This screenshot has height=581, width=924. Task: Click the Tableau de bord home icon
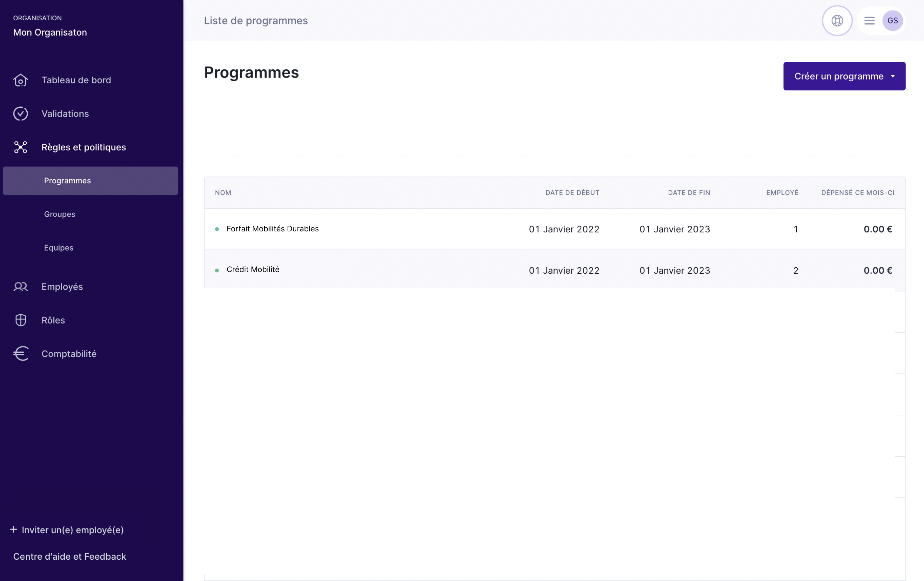20,80
